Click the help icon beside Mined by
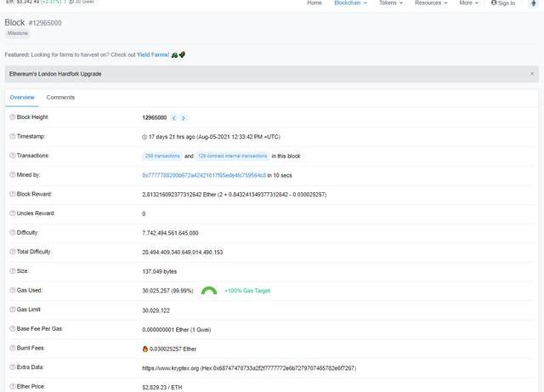The width and height of the screenshot is (544, 392). coord(12,174)
